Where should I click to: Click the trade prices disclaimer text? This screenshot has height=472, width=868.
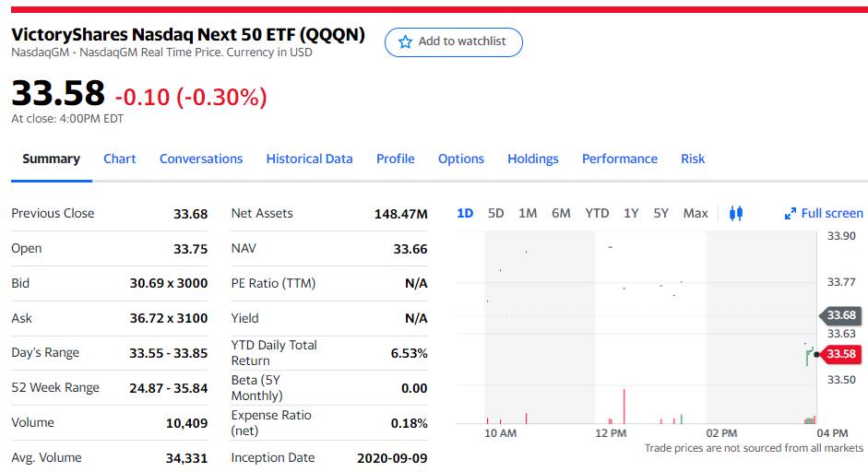pyautogui.click(x=754, y=448)
